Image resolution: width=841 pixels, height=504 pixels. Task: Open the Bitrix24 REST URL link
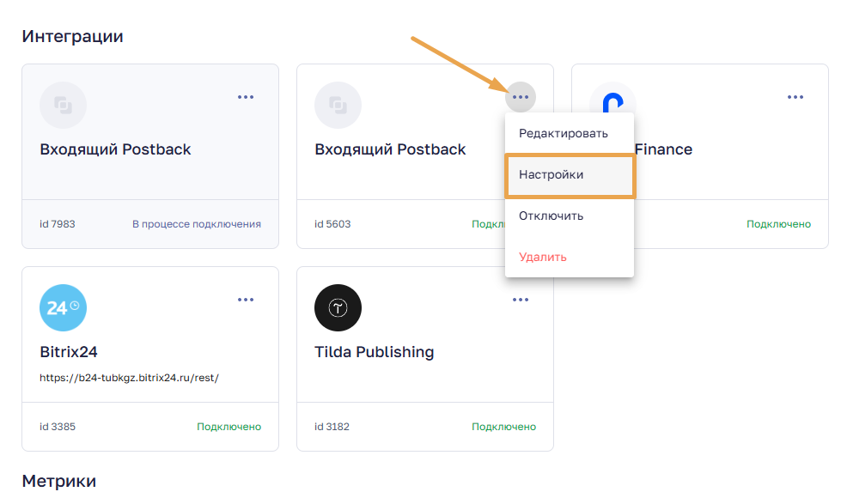130,377
